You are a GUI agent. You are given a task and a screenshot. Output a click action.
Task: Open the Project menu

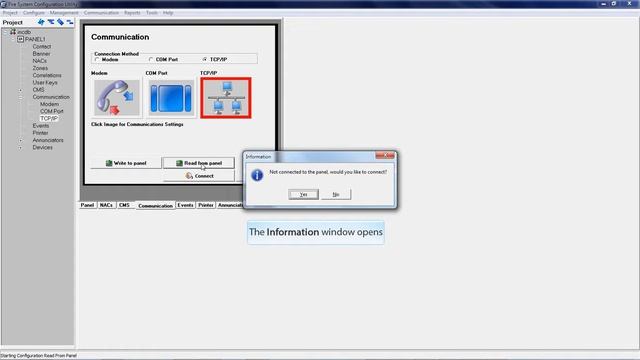click(x=10, y=13)
